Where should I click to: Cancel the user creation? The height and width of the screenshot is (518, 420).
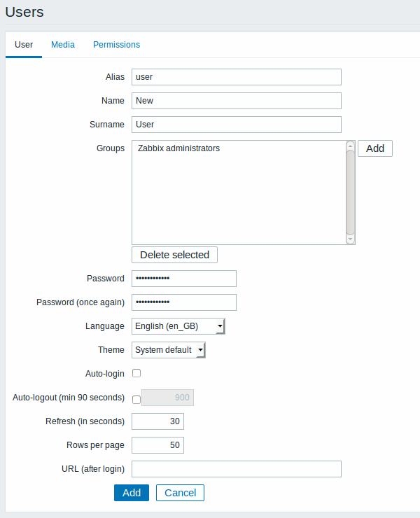[180, 493]
